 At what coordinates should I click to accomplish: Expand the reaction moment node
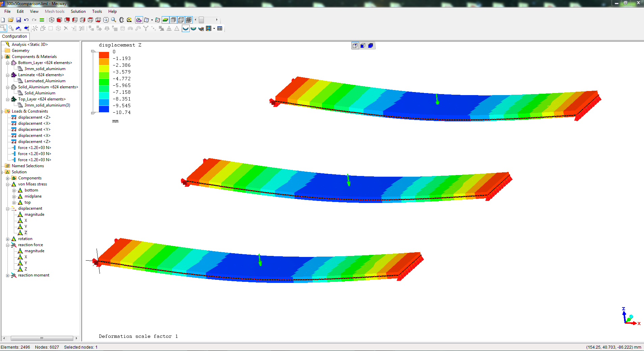(7, 275)
